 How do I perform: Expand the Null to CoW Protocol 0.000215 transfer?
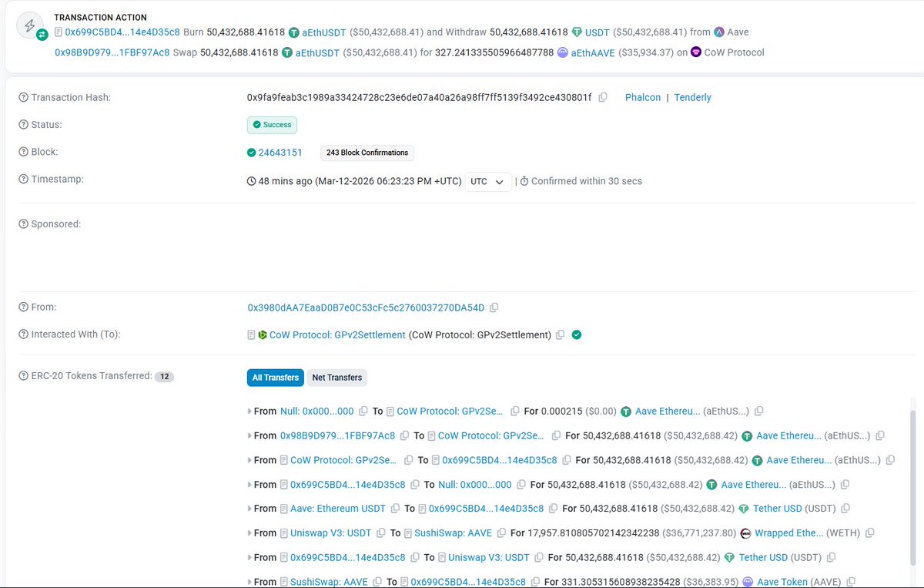point(249,412)
